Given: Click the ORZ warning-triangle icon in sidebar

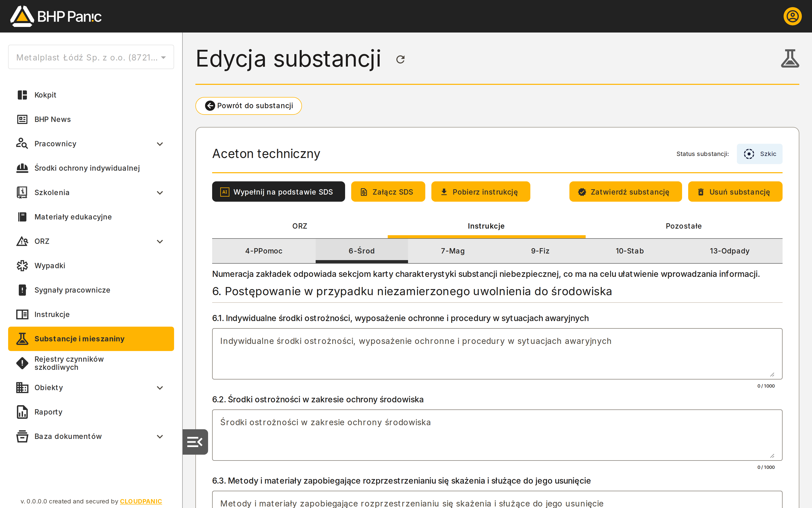Looking at the screenshot, I should pos(22,241).
